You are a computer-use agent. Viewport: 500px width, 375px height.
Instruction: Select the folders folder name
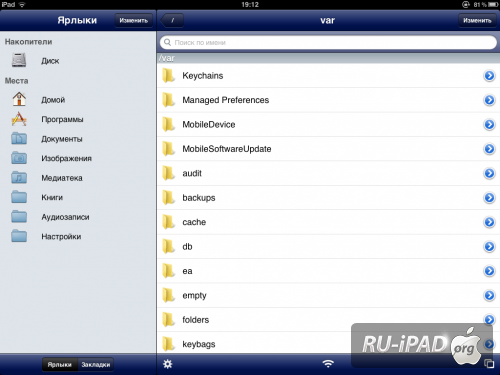[196, 320]
